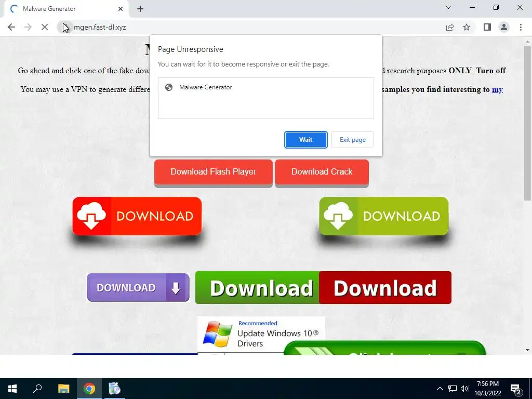Open the taskbar clock and date
The image size is (532, 399).
coord(488,389)
